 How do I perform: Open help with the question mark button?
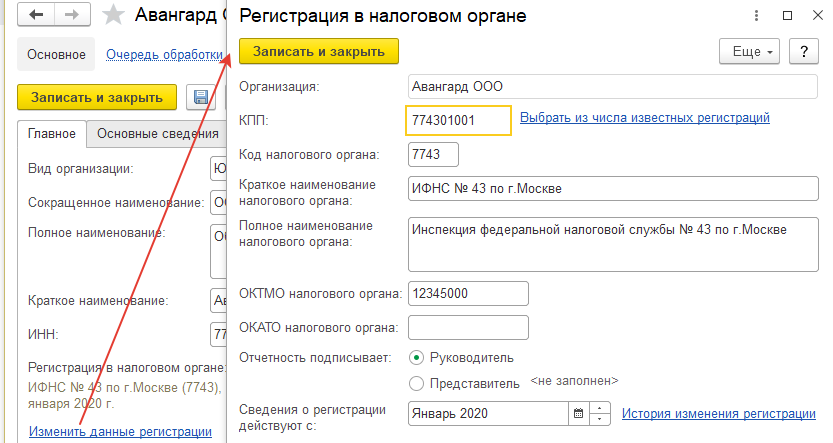tap(801, 52)
